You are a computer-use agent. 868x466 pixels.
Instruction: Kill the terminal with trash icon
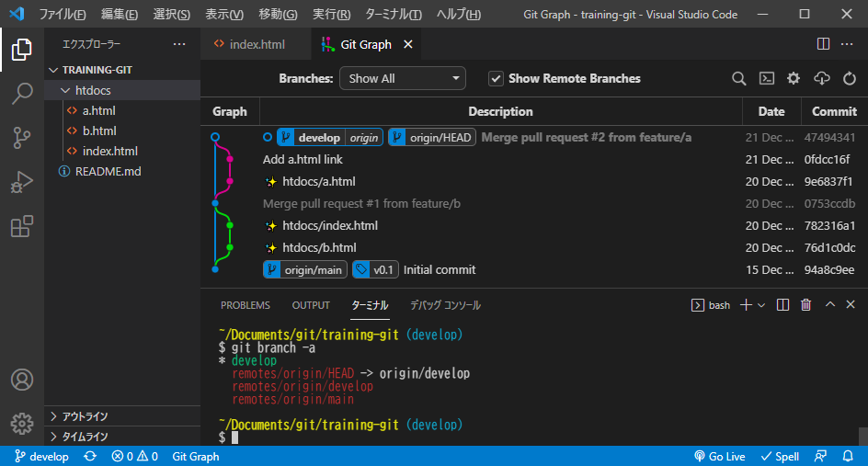coord(806,305)
